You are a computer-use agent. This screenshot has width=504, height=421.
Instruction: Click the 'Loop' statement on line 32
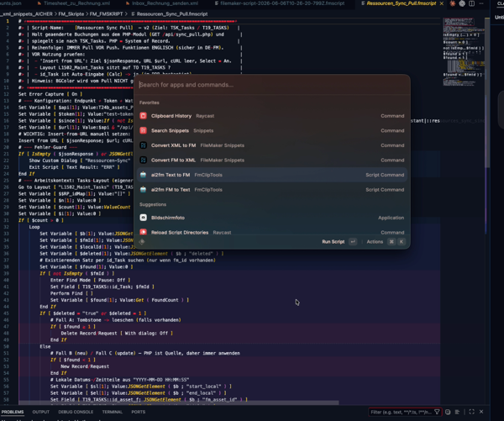[x=34, y=227]
